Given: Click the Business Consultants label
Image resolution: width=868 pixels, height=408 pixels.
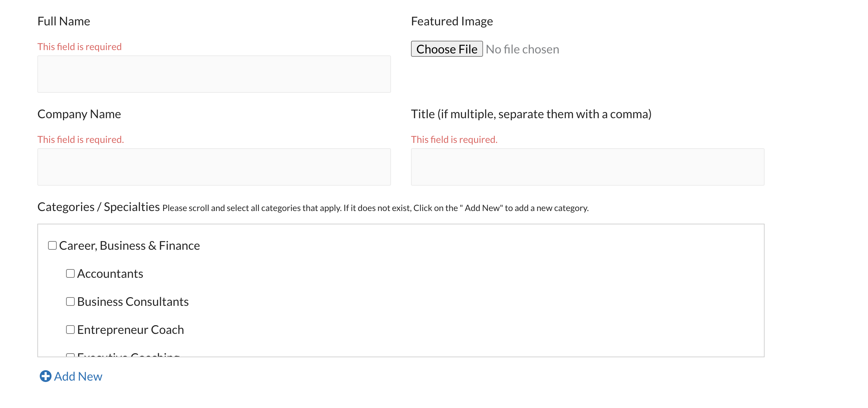Looking at the screenshot, I should coord(133,301).
